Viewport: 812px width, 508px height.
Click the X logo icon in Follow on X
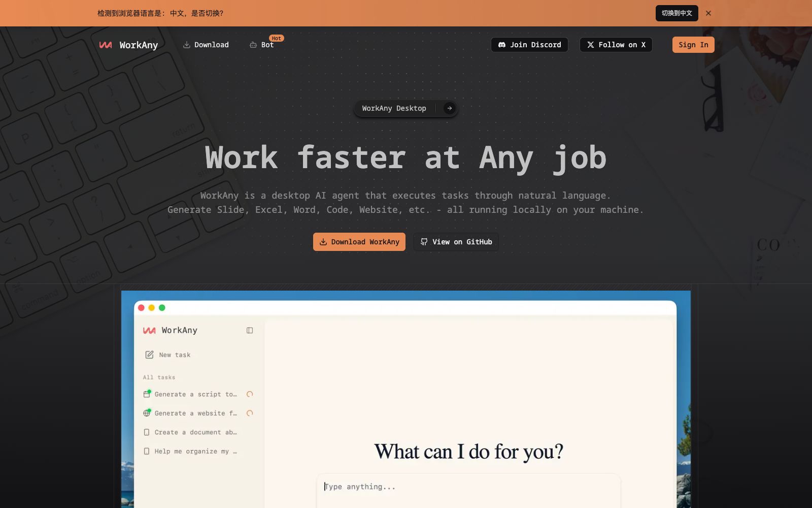pos(591,45)
